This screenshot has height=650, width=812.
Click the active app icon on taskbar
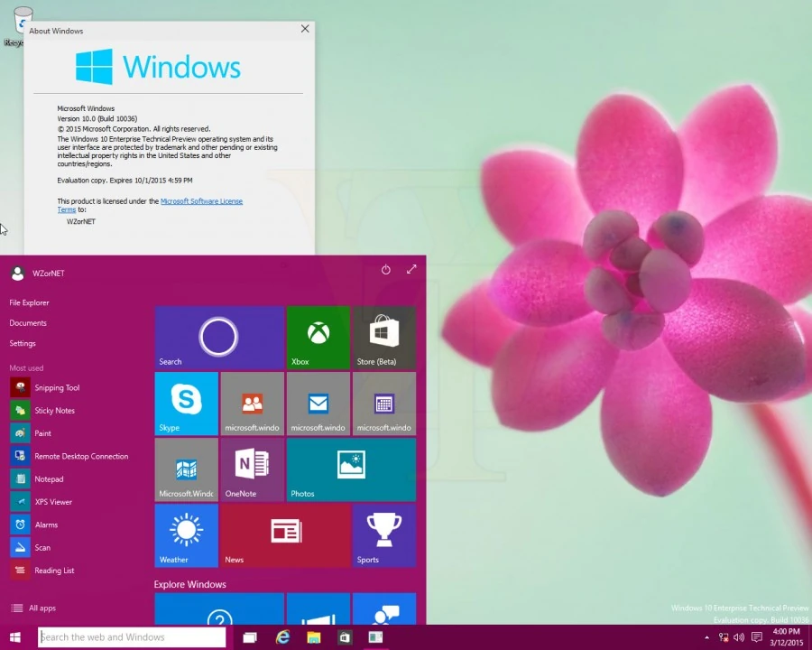(x=376, y=637)
